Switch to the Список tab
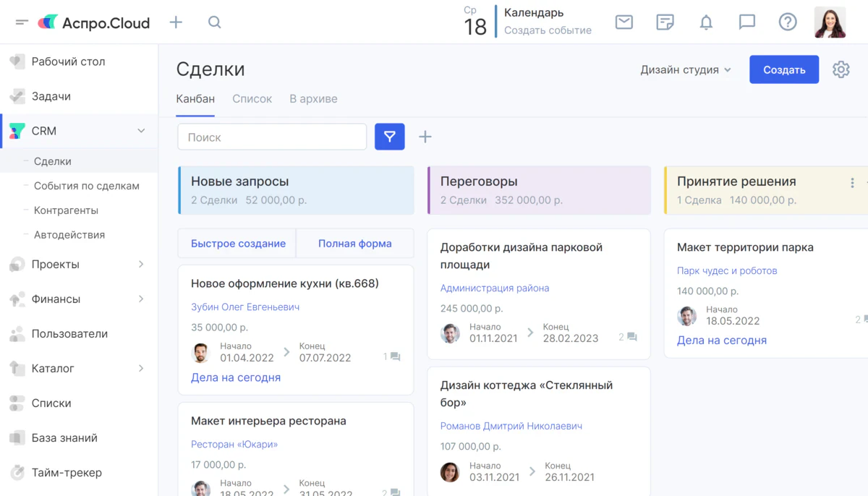 [x=252, y=99]
